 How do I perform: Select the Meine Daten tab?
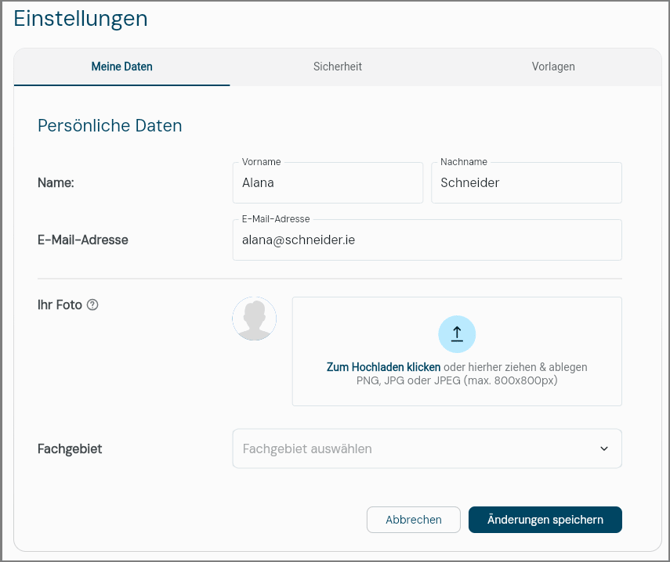[122, 67]
